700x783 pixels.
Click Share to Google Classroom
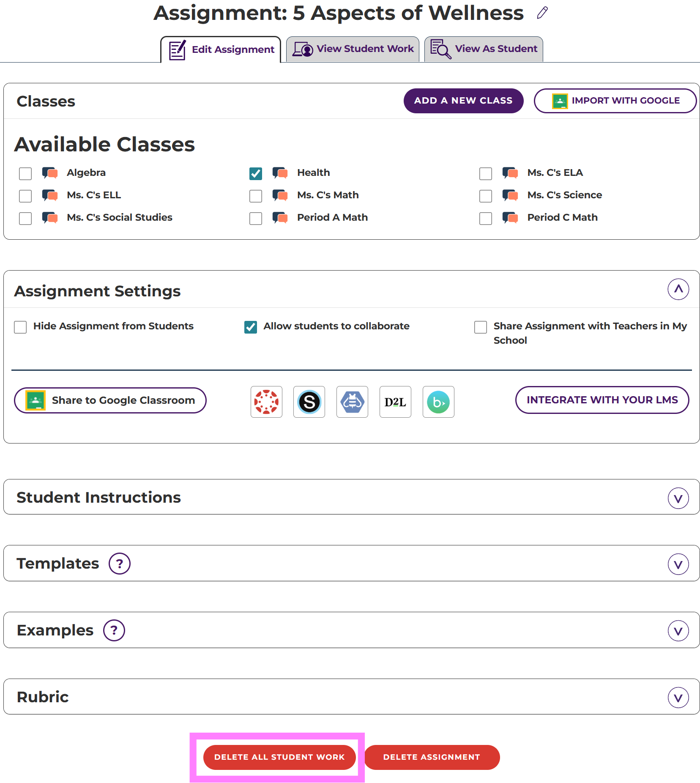[x=110, y=400]
